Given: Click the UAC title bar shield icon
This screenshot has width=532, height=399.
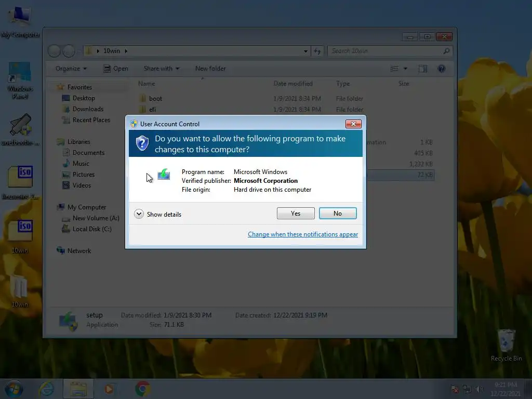Looking at the screenshot, I should 134,124.
